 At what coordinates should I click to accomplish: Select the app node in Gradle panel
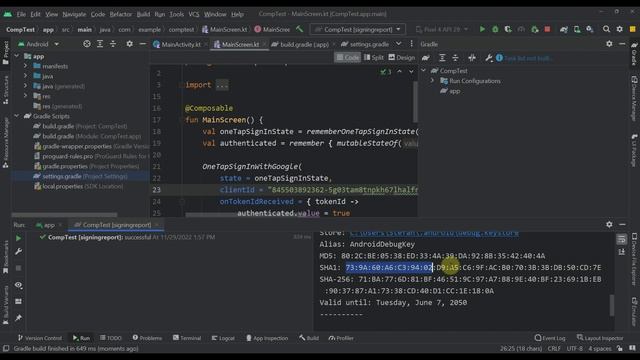click(x=450, y=91)
